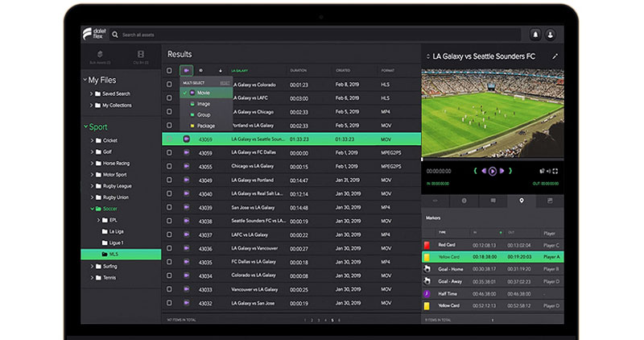This screenshot has width=644, height=340.
Task: Click the video player play button
Action: click(x=492, y=171)
